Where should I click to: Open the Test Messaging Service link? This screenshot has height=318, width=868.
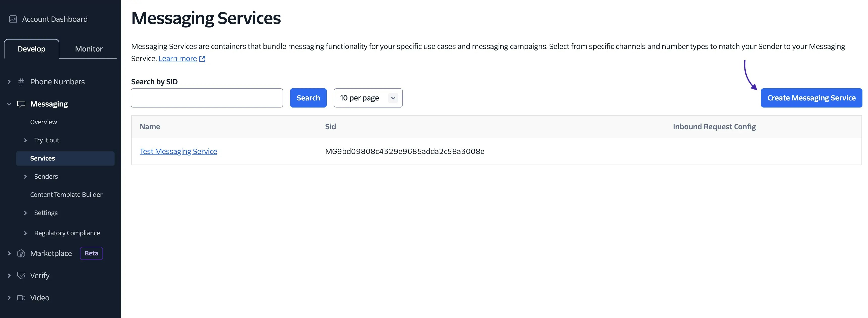pyautogui.click(x=178, y=151)
